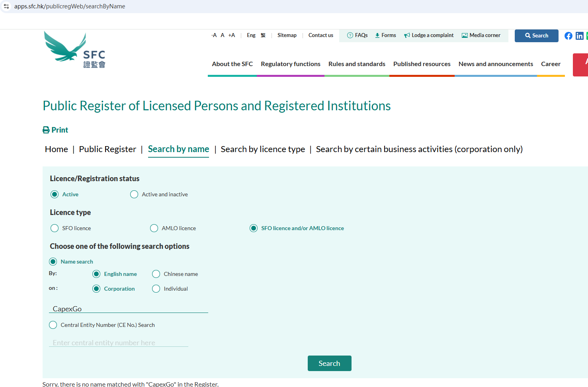Expand the Regulatory functions menu
The height and width of the screenshot is (387, 588).
point(290,64)
